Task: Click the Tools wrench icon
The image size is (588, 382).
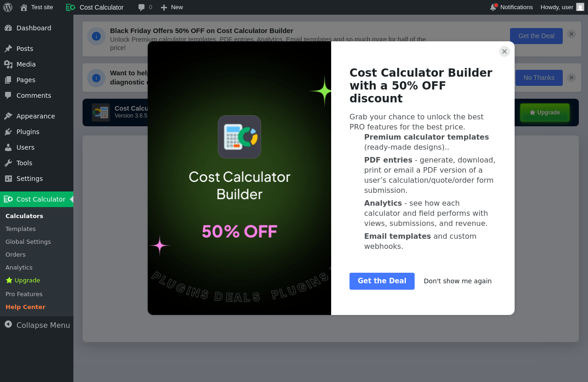Action: [x=8, y=163]
